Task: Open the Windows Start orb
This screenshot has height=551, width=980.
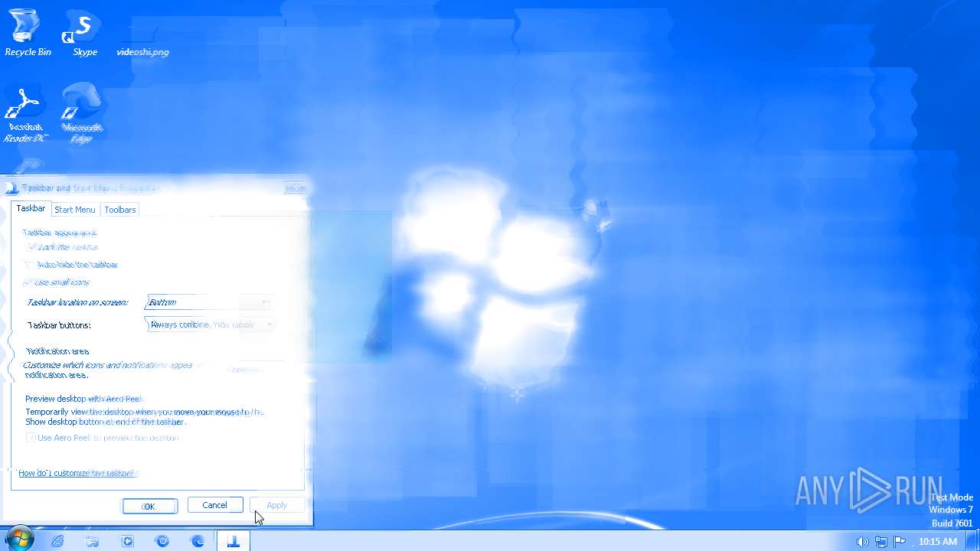Action: [x=19, y=540]
